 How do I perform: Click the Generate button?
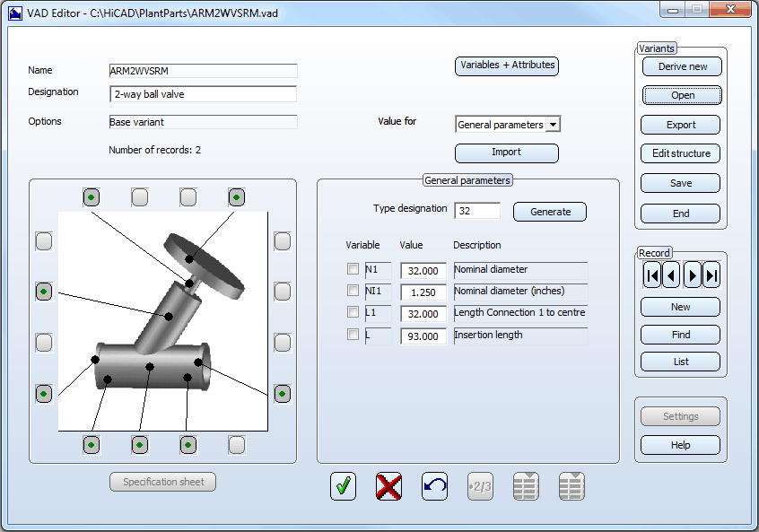coord(550,212)
